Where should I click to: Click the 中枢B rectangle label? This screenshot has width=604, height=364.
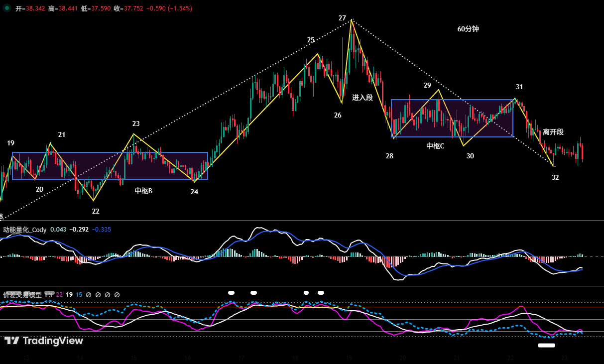pyautogui.click(x=143, y=191)
